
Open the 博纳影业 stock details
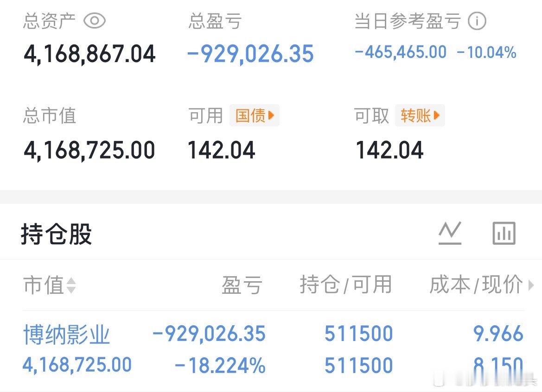coord(67,334)
